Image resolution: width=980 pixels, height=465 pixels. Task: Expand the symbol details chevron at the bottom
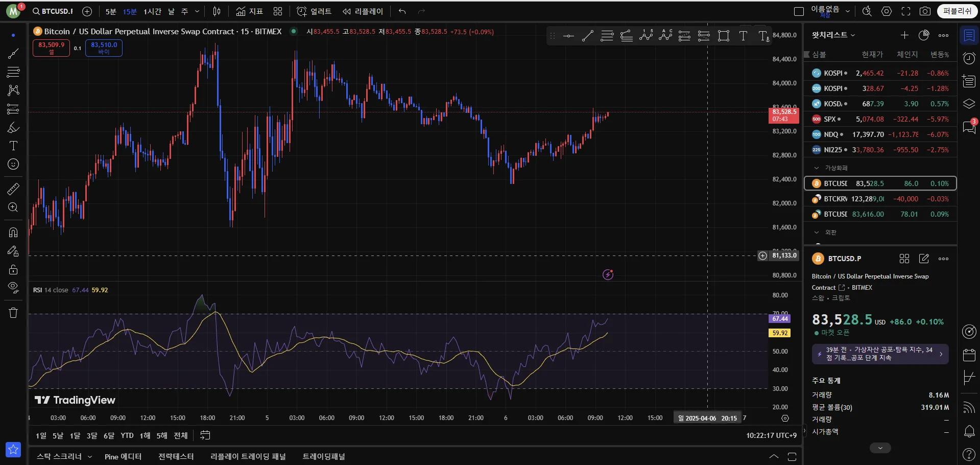pyautogui.click(x=880, y=448)
